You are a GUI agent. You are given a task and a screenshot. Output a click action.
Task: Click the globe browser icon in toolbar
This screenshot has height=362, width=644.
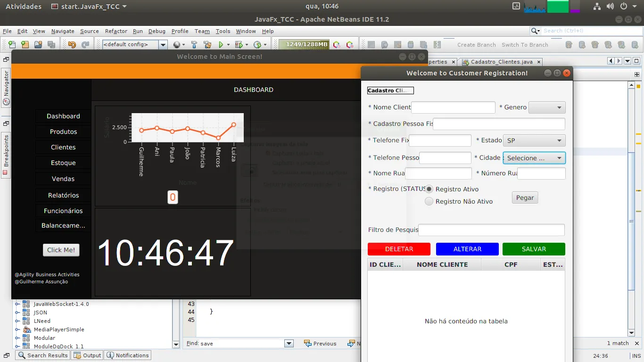pos(177,45)
